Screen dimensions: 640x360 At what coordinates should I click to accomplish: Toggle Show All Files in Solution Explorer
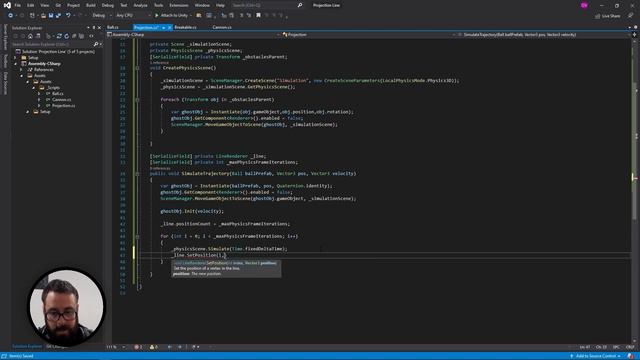[x=82, y=36]
